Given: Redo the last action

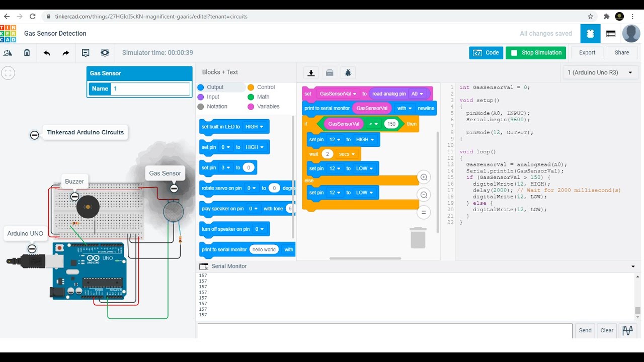Looking at the screenshot, I should pyautogui.click(x=66, y=53).
